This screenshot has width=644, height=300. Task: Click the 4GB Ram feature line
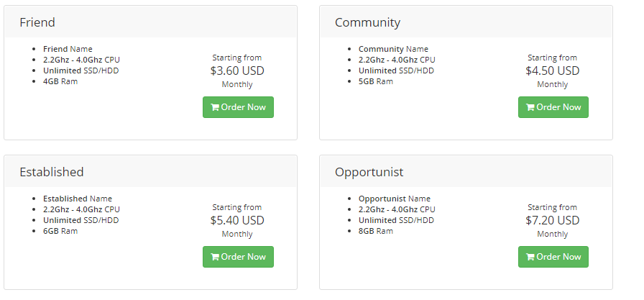[60, 81]
